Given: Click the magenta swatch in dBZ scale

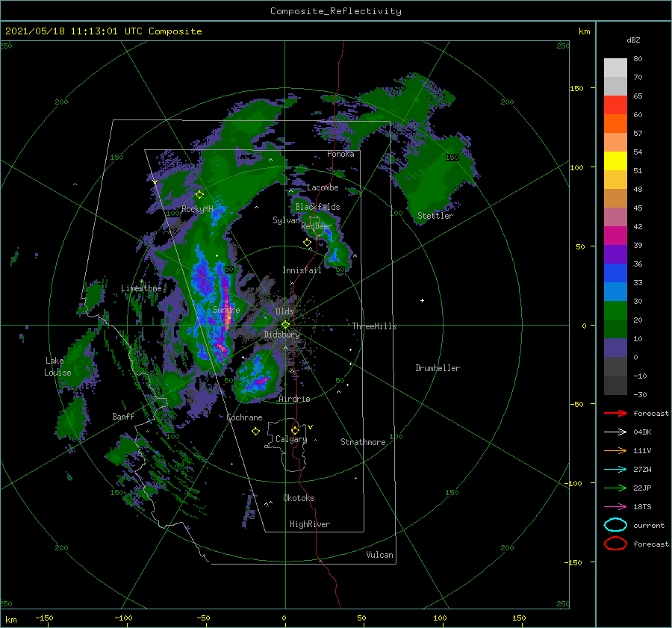Looking at the screenshot, I should pyautogui.click(x=615, y=236).
